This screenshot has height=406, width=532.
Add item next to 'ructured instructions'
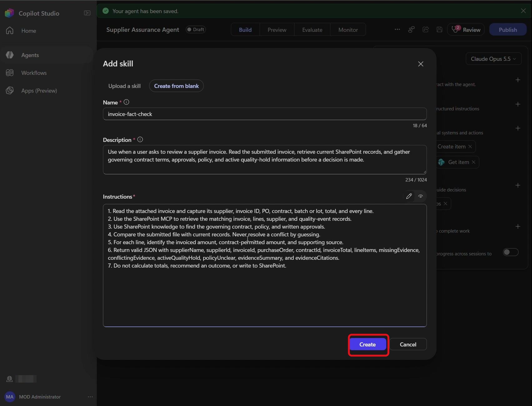pyautogui.click(x=518, y=104)
